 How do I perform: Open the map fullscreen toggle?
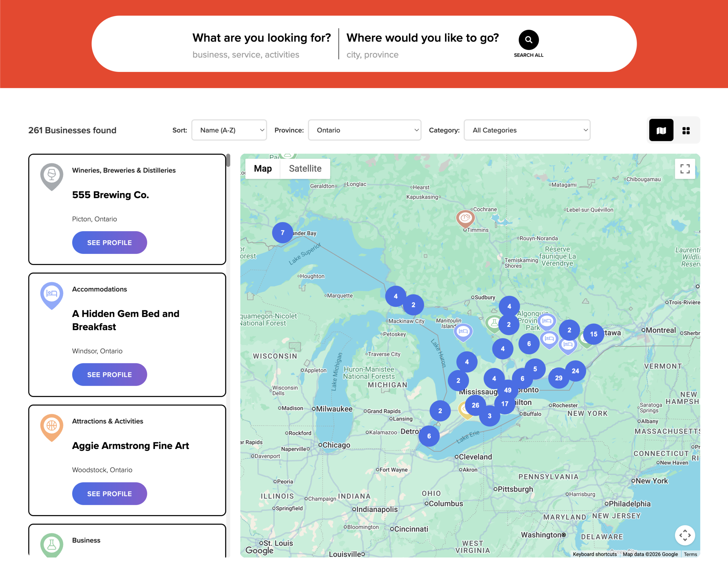[x=684, y=169]
